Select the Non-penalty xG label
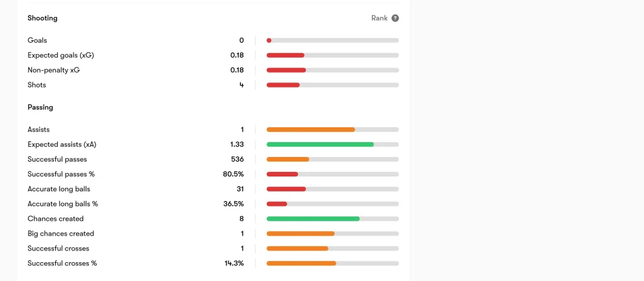The image size is (644, 281). [54, 70]
